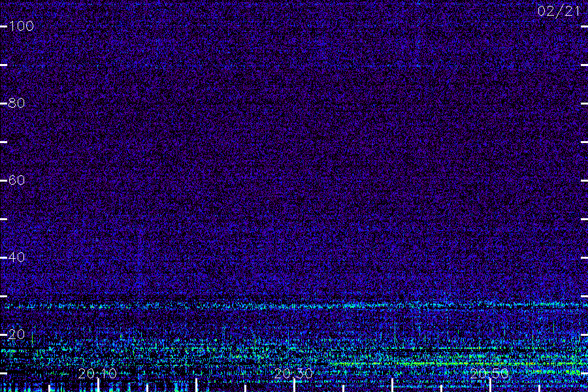Click the 40 frequency axis label
This screenshot has width=588, height=392.
coord(16,257)
